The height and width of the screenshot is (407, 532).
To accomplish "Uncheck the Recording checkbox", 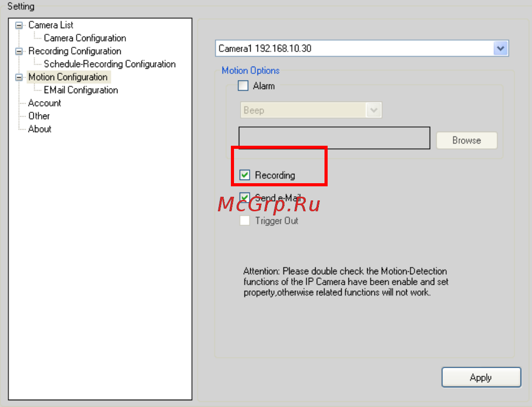I will 244,175.
